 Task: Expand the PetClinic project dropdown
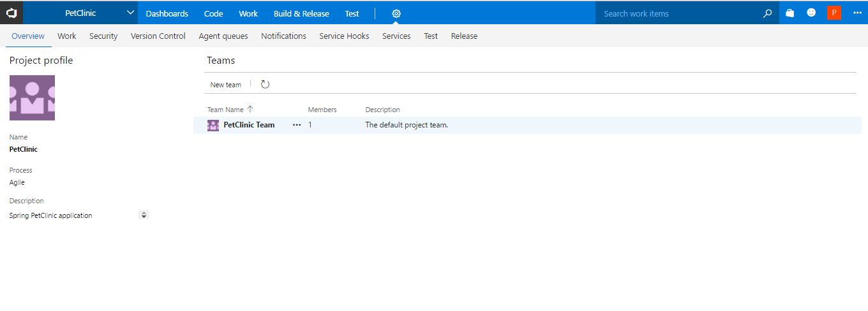130,13
